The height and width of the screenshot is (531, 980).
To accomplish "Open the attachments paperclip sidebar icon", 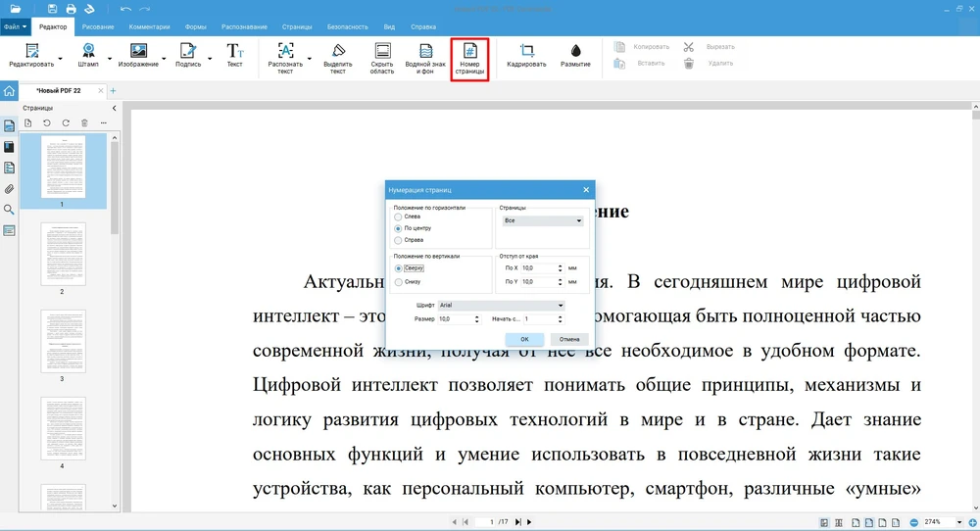I will [9, 188].
